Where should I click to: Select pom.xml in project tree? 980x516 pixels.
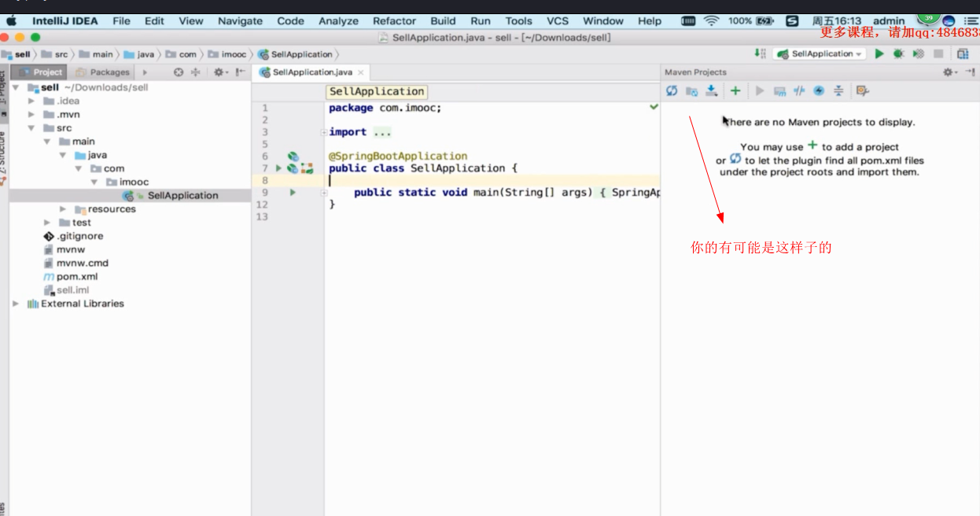(x=71, y=277)
